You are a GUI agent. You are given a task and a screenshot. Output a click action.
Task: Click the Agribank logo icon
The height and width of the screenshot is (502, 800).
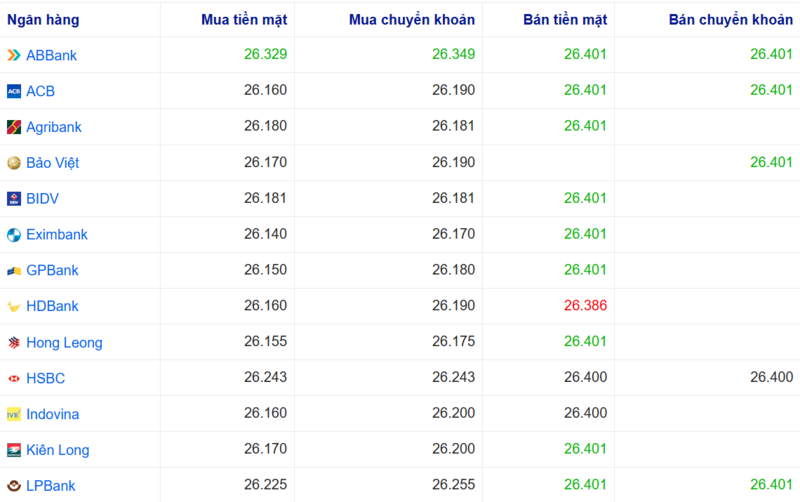(14, 127)
